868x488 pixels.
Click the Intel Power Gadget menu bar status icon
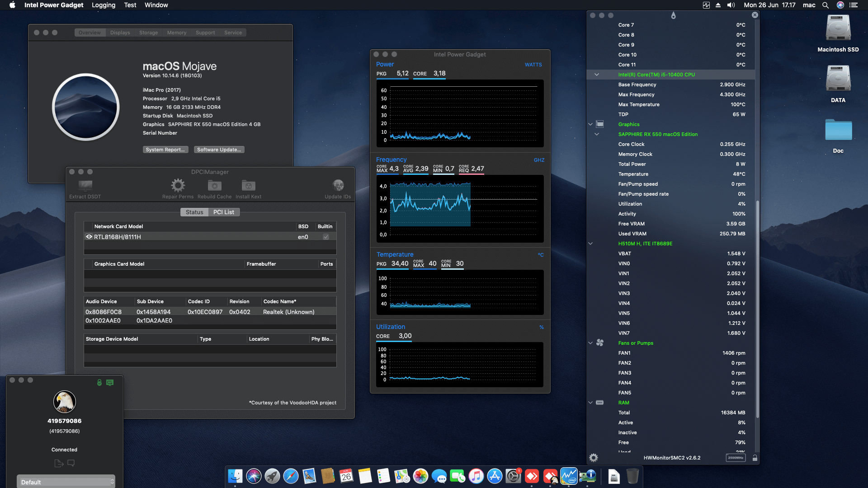click(x=706, y=5)
